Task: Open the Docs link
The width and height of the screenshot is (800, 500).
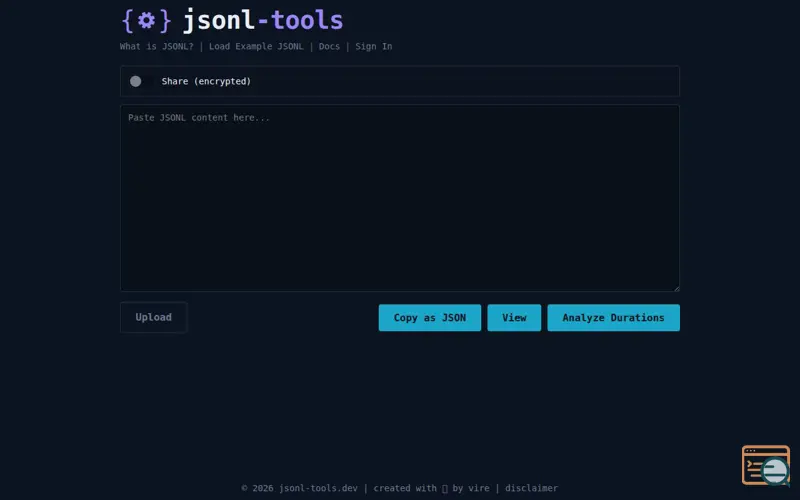Action: 329,46
